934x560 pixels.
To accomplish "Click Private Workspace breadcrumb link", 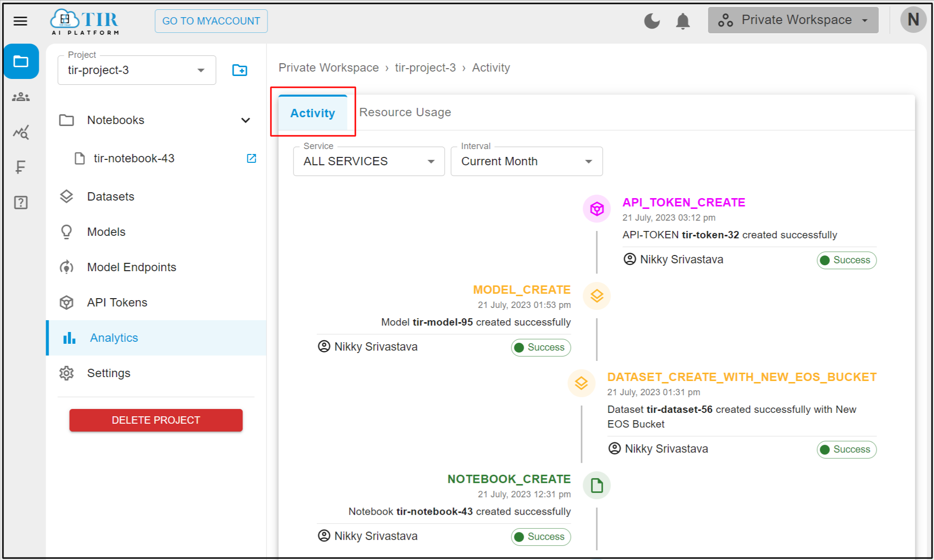I will point(328,68).
